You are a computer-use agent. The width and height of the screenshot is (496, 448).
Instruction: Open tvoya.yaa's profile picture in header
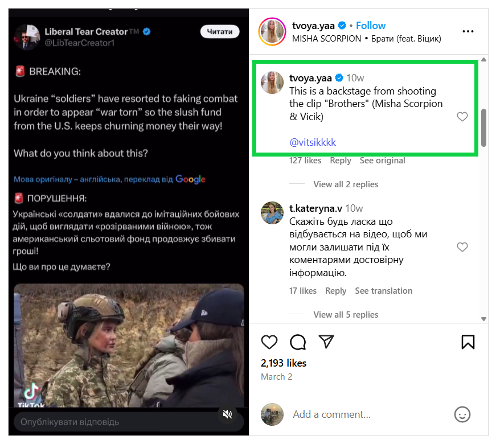point(272,32)
